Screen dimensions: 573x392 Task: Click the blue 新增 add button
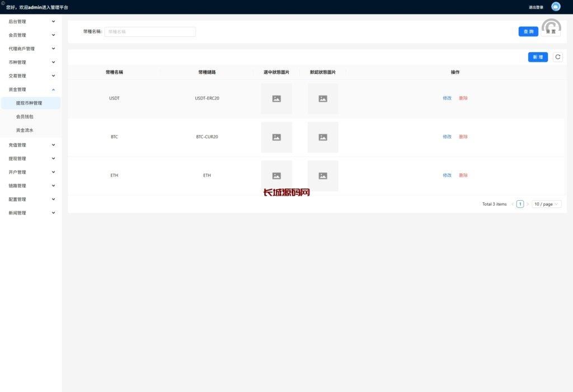(x=538, y=57)
